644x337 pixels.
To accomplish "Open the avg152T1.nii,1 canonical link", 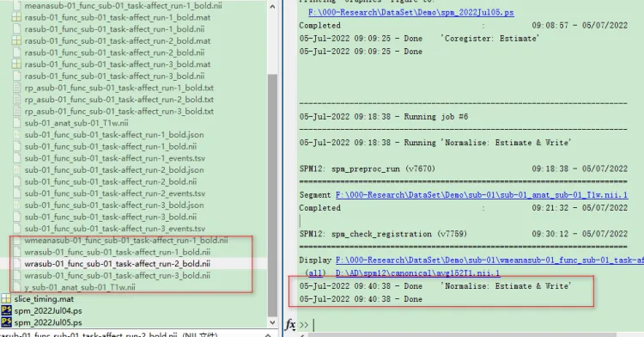I will (417, 273).
